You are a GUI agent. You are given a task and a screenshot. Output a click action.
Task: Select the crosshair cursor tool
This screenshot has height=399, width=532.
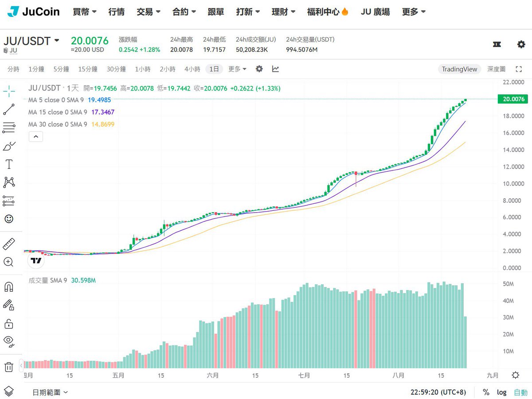point(9,91)
